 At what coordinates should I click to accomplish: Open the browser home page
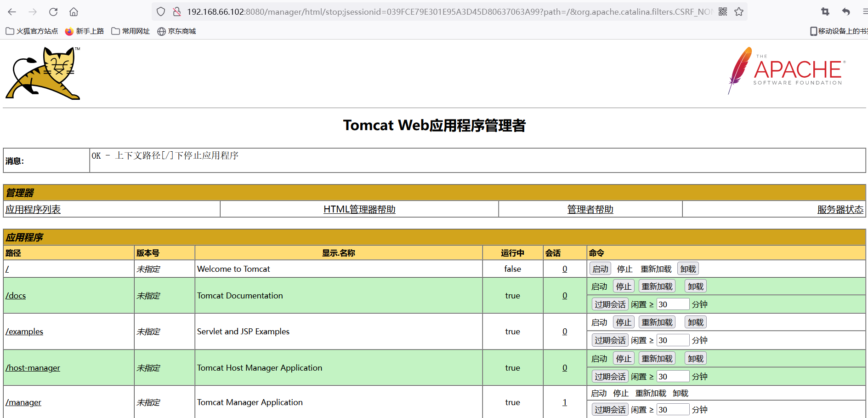click(74, 12)
